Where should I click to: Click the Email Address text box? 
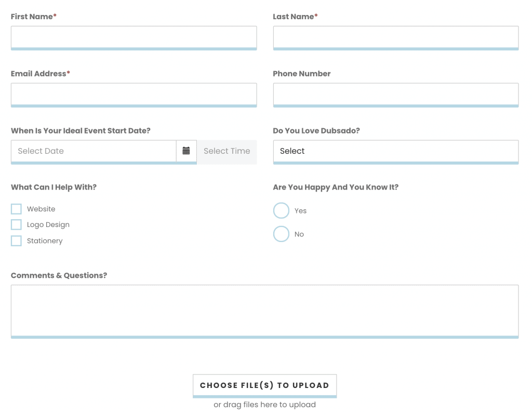tap(134, 95)
